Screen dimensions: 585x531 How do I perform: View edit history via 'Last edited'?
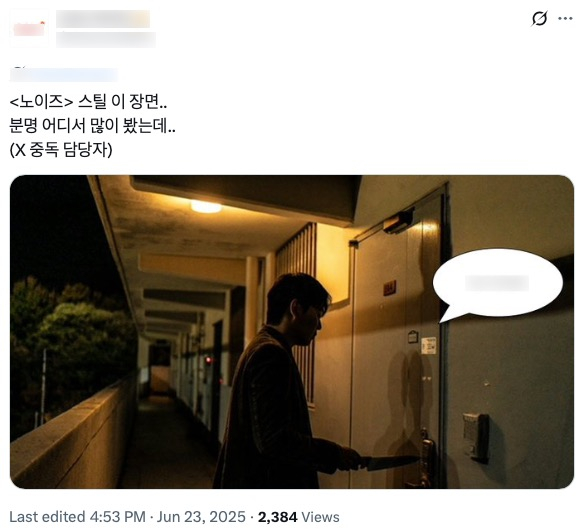click(x=47, y=517)
